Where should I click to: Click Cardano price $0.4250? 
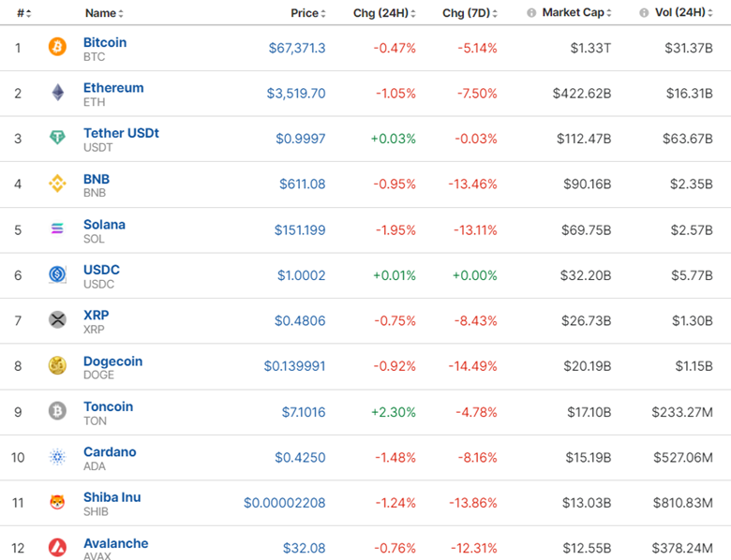(x=300, y=458)
